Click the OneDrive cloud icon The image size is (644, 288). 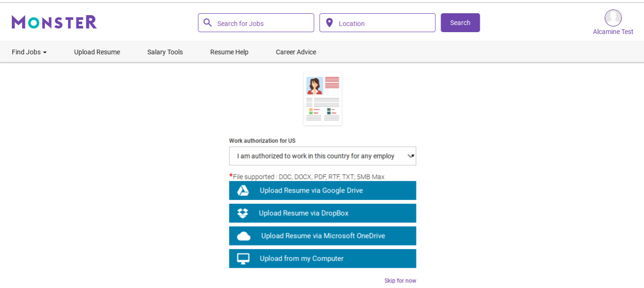(244, 236)
